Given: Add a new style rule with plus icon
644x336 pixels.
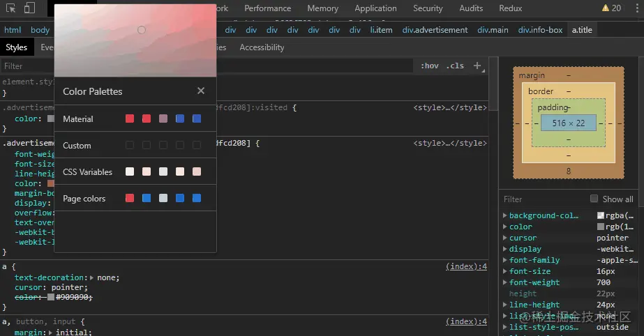Looking at the screenshot, I should [x=477, y=66].
